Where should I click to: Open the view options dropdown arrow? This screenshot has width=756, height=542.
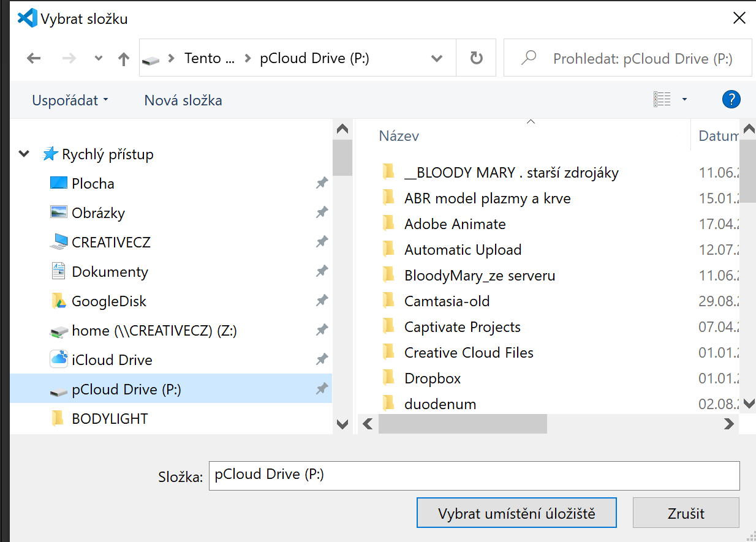pos(684,99)
